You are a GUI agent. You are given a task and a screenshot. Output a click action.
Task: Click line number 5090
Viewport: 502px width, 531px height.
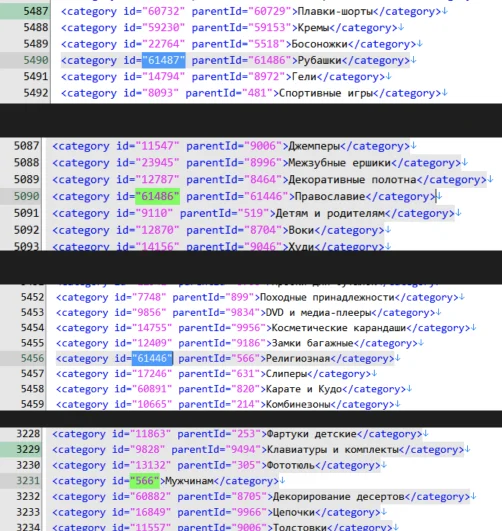[x=26, y=196]
